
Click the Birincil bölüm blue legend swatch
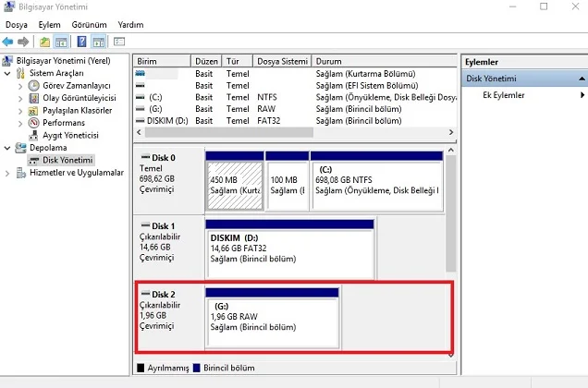(197, 368)
